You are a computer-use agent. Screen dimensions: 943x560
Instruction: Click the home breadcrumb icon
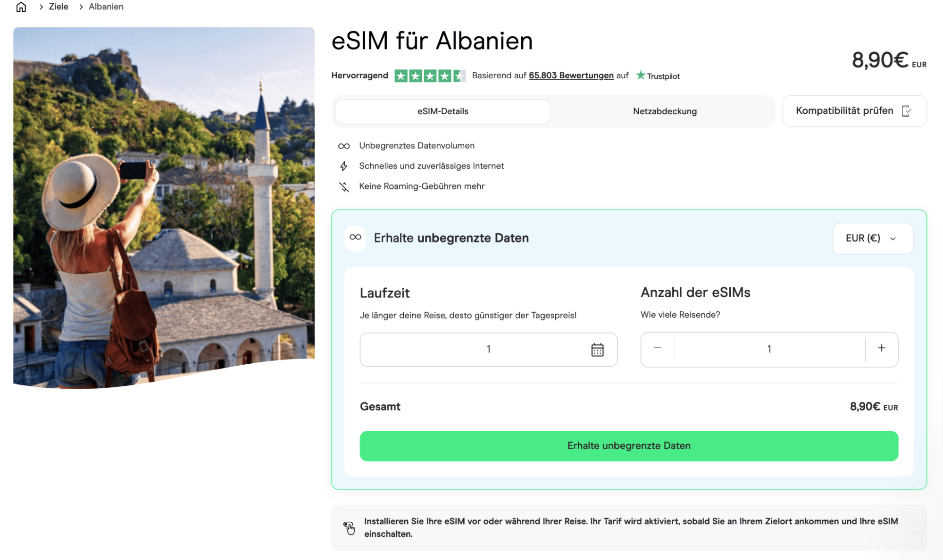click(x=21, y=7)
